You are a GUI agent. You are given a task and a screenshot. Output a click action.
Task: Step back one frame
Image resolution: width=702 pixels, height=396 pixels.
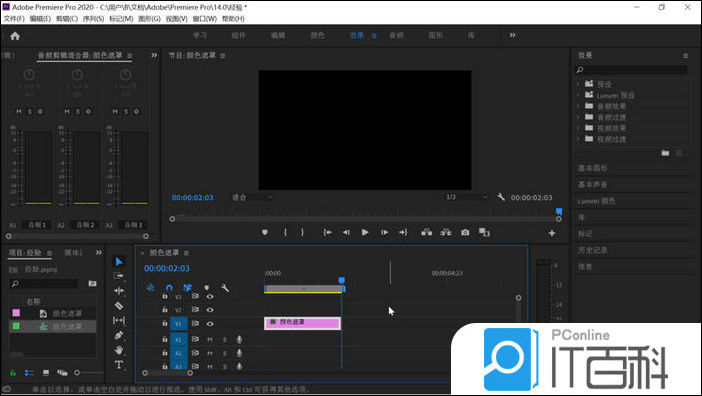tap(346, 232)
